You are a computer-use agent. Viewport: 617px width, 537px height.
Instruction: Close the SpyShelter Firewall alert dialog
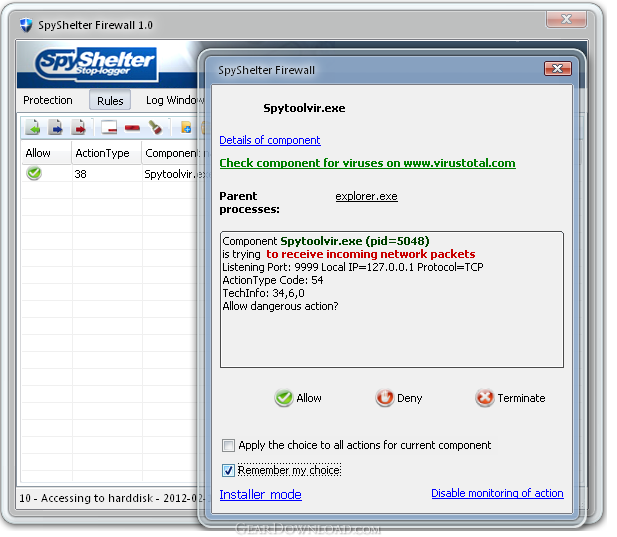[558, 69]
